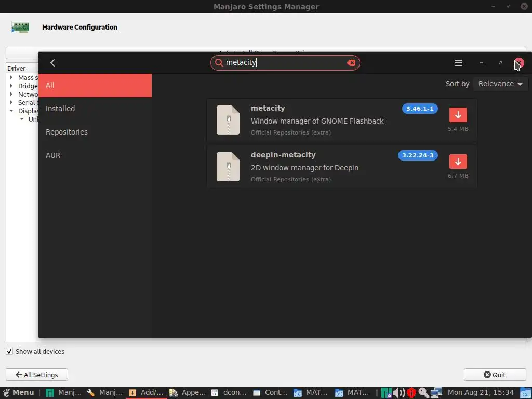This screenshot has width=532, height=399.
Task: Click the folder icon at taskbar end
Action: click(x=526, y=393)
